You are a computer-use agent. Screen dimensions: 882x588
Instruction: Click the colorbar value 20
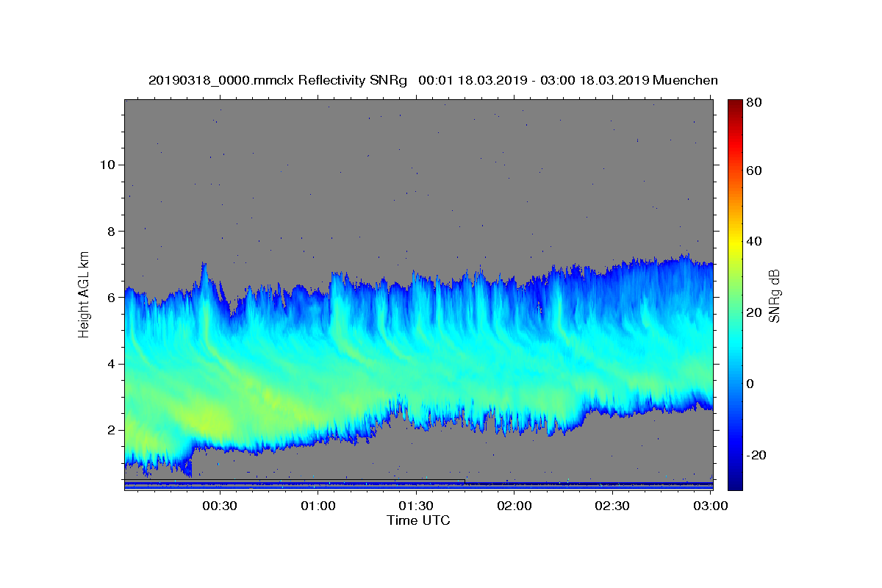[754, 312]
